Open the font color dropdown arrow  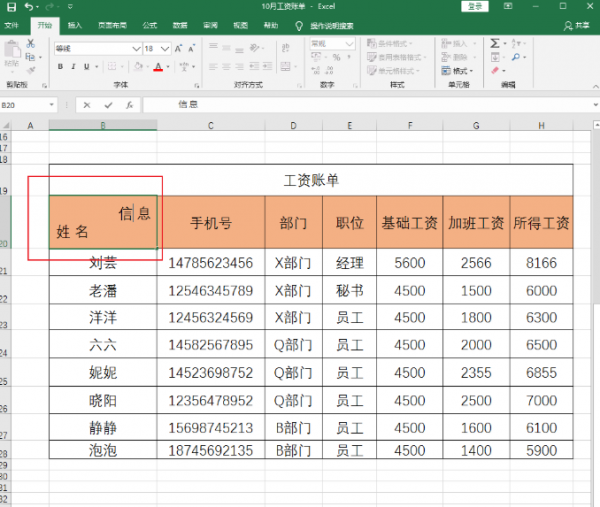[168, 67]
